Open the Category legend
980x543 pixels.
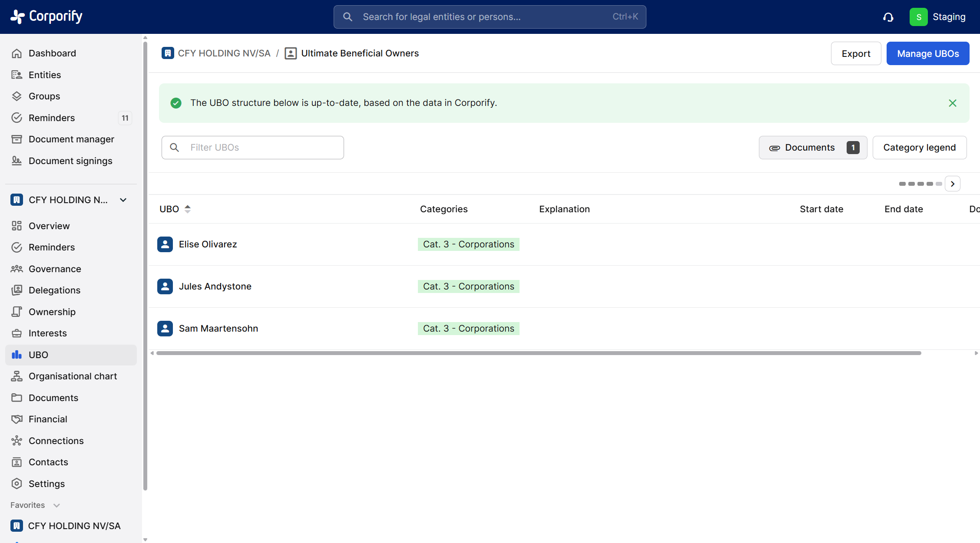tap(919, 148)
